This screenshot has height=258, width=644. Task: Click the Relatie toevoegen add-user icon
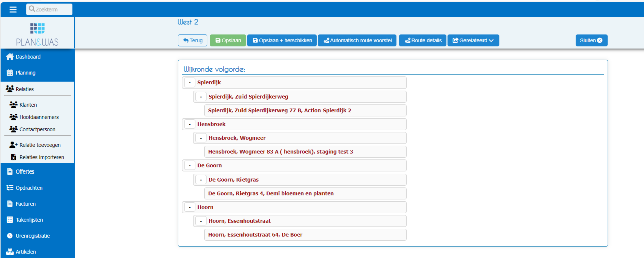(14, 145)
